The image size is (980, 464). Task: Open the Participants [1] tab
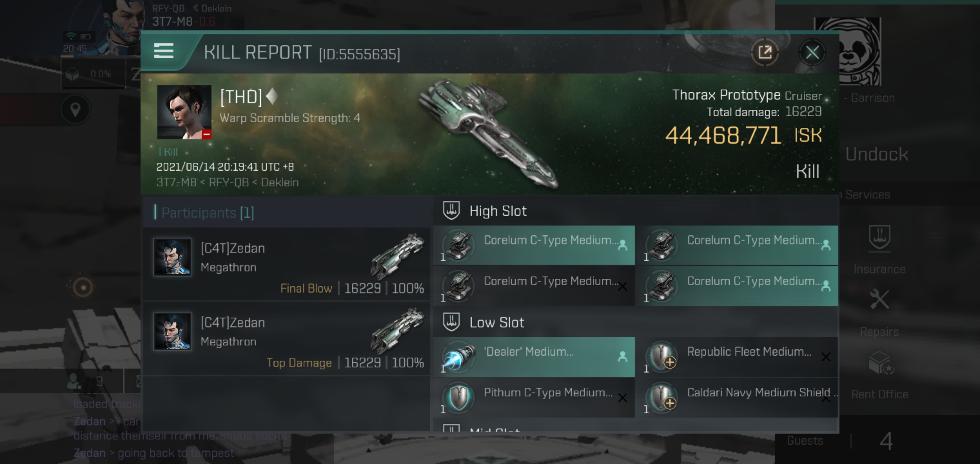[207, 213]
